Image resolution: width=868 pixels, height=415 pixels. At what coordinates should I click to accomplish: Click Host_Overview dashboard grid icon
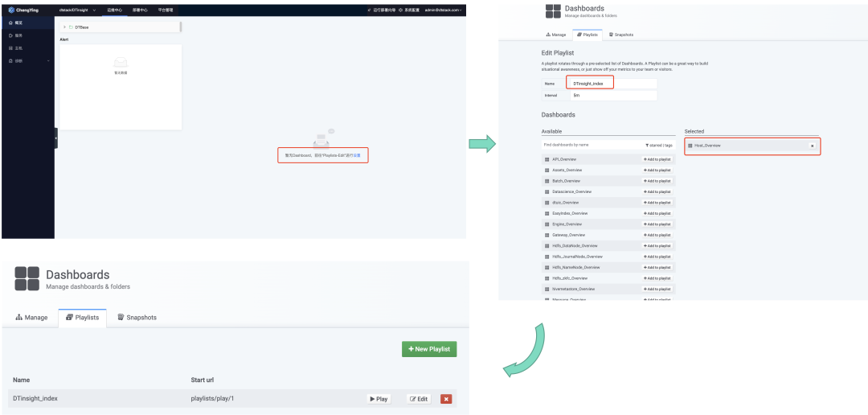coord(690,146)
